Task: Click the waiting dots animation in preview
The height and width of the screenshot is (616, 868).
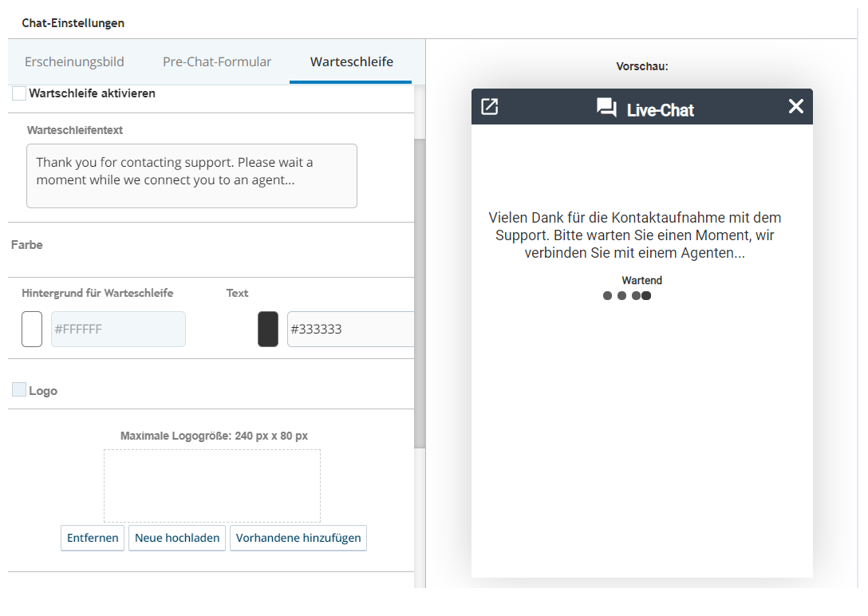Action: [626, 296]
